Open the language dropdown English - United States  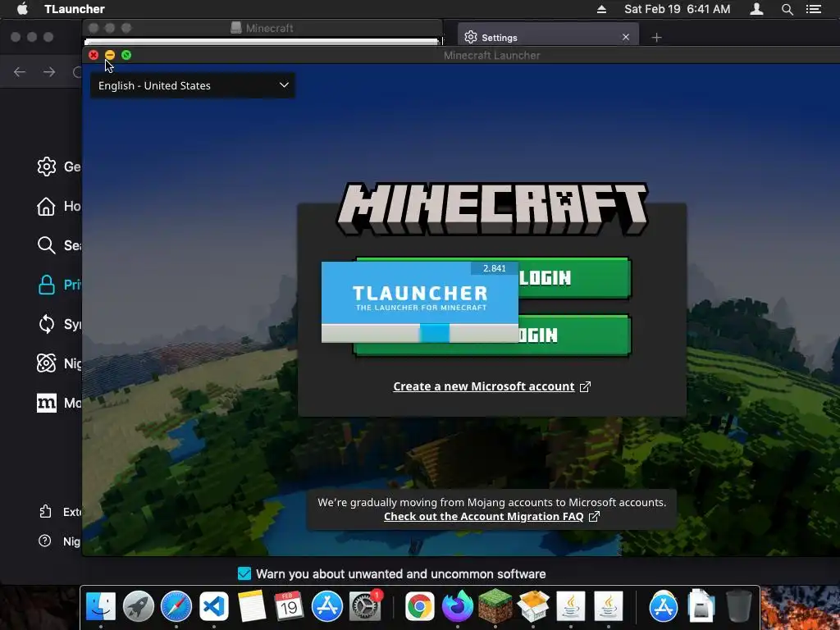pyautogui.click(x=192, y=85)
